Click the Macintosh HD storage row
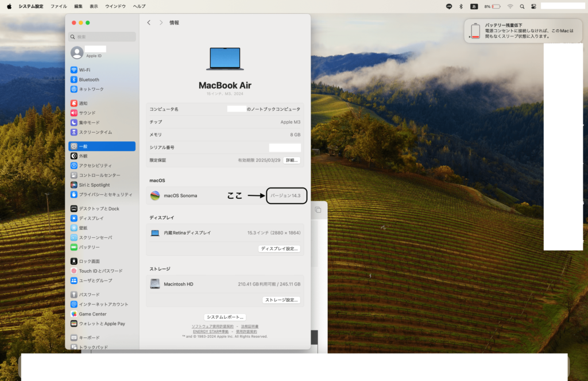The width and height of the screenshot is (588, 381). pyautogui.click(x=225, y=284)
